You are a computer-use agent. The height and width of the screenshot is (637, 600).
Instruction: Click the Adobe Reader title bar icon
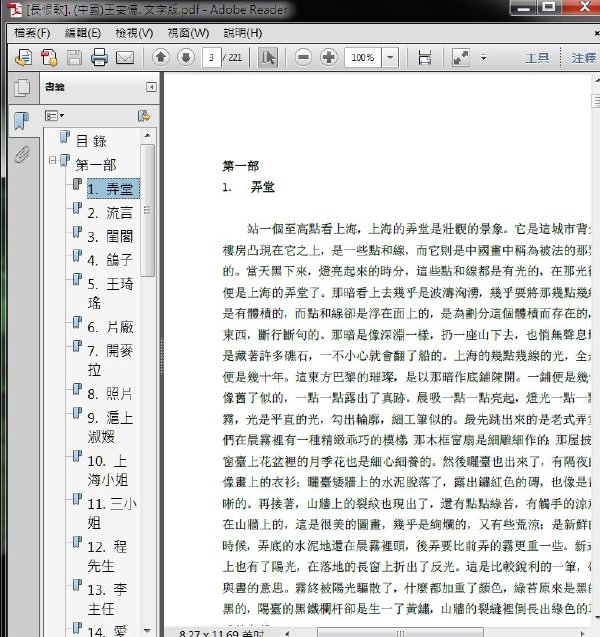pos(15,9)
